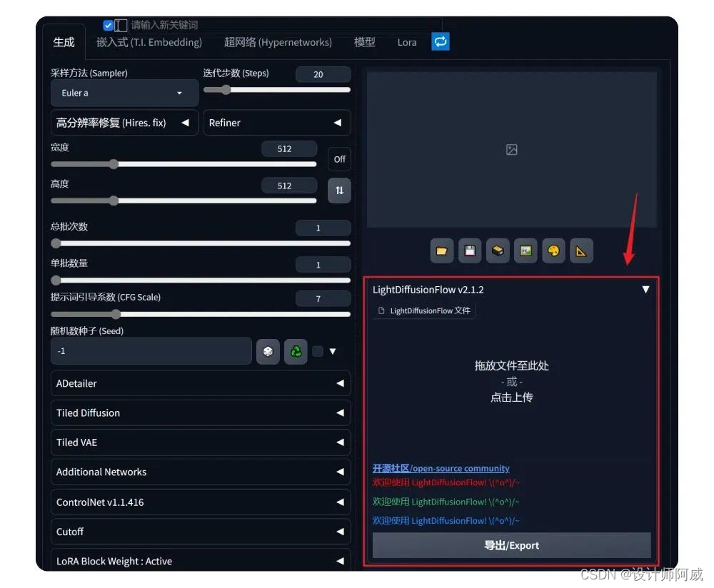Click the Seed input field
The image size is (714, 588).
pyautogui.click(x=151, y=351)
